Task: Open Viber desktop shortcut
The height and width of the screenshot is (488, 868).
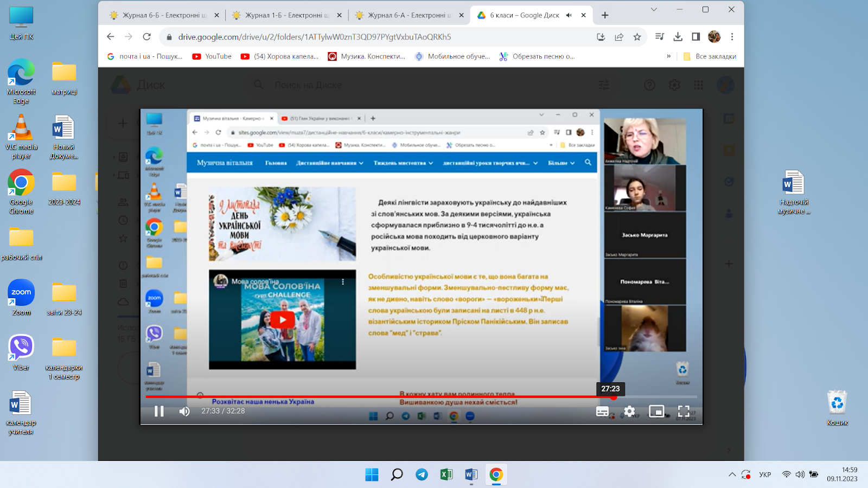Action: click(21, 352)
